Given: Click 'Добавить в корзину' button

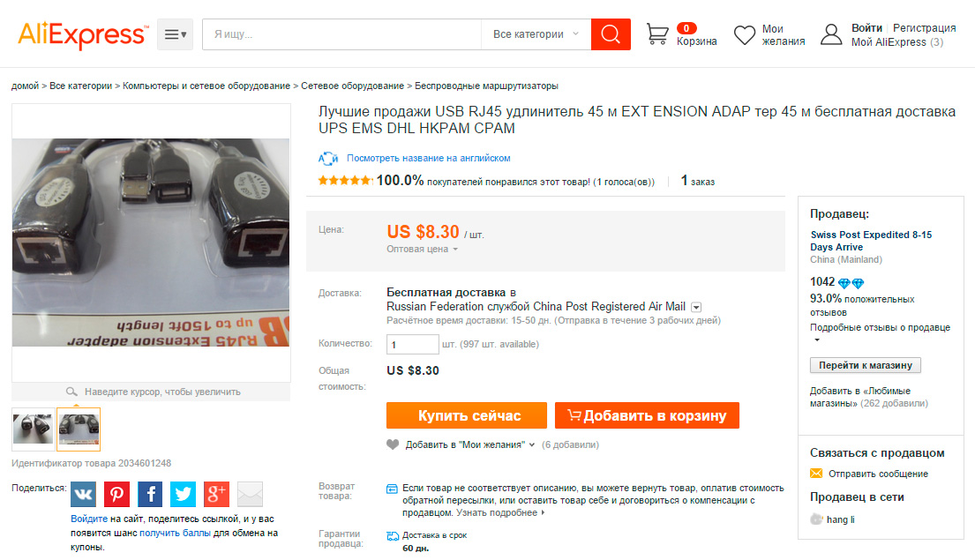Looking at the screenshot, I should (x=647, y=415).
